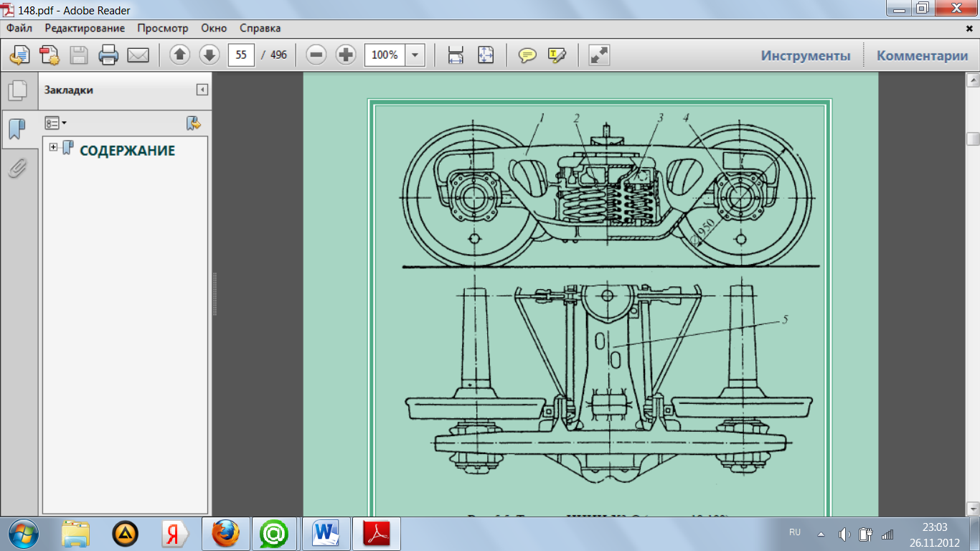Open the Инструменты pane
Image resolution: width=980 pixels, height=551 pixels.
click(806, 56)
